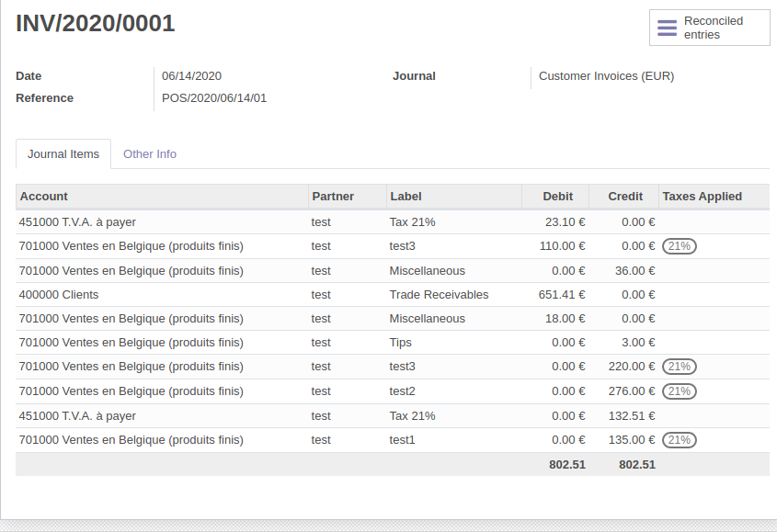Click the 220.00 € credit value
Image resolution: width=777 pixels, height=532 pixels.
click(x=632, y=367)
